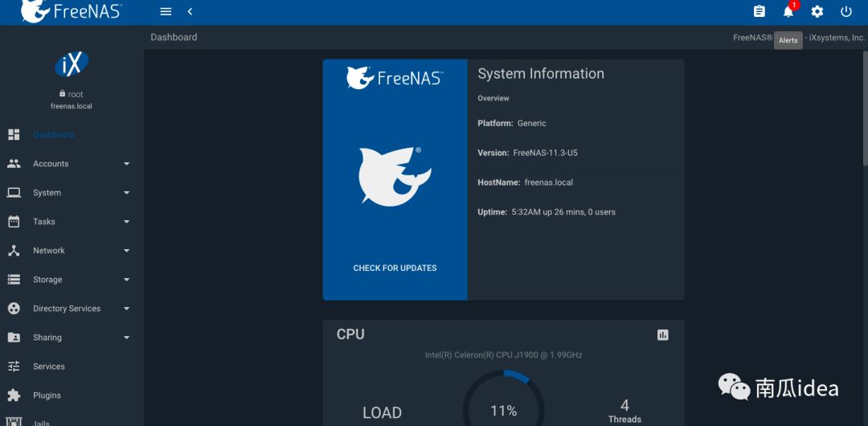Open Directory Services menu item
The width and height of the screenshot is (868, 426).
[x=67, y=309]
